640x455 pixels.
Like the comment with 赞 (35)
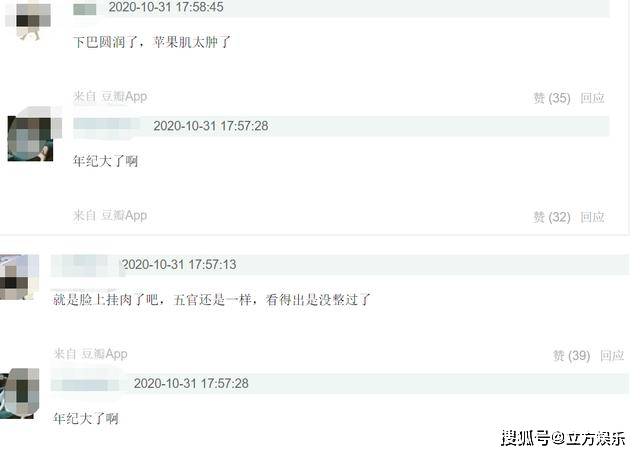[552, 98]
